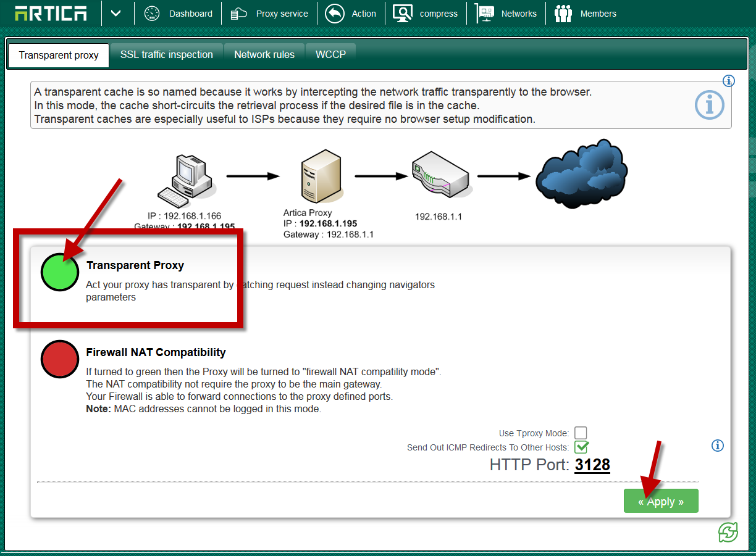Click the info icon beside ICMP Redirects
756x556 pixels.
tap(717, 446)
